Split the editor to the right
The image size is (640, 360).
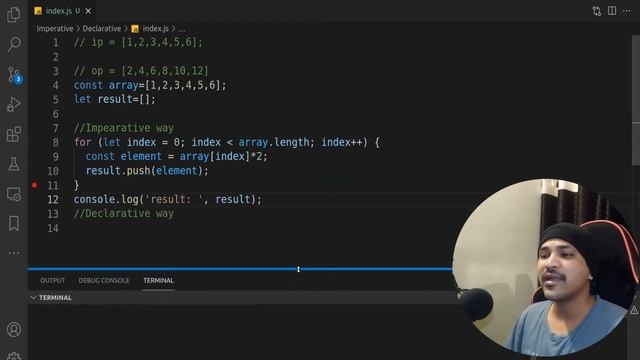(x=612, y=11)
